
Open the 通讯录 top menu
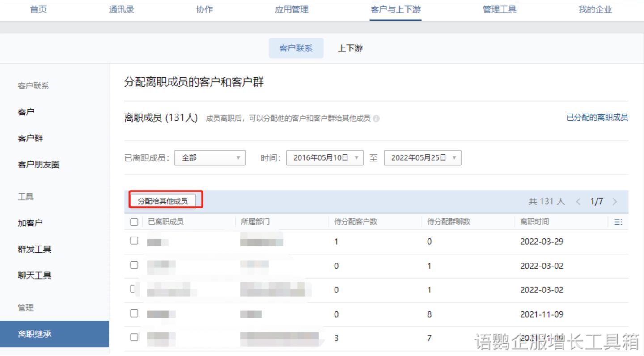click(121, 9)
